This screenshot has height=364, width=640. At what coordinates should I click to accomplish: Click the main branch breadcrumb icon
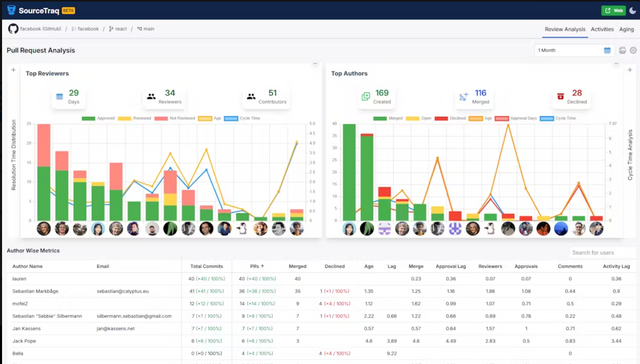140,29
